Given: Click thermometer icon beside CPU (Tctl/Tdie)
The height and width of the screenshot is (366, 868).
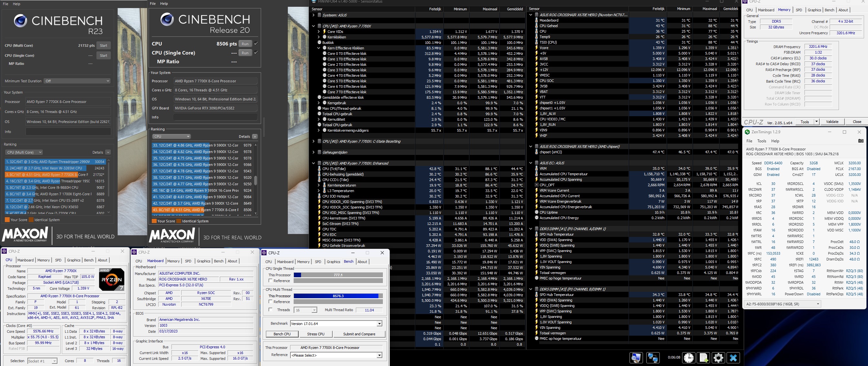Looking at the screenshot, I should click(x=319, y=169).
